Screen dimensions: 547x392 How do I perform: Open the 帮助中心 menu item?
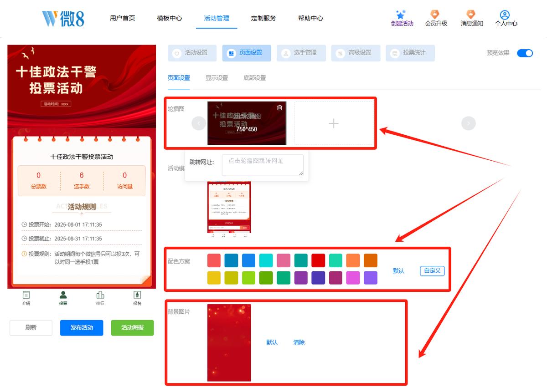310,18
